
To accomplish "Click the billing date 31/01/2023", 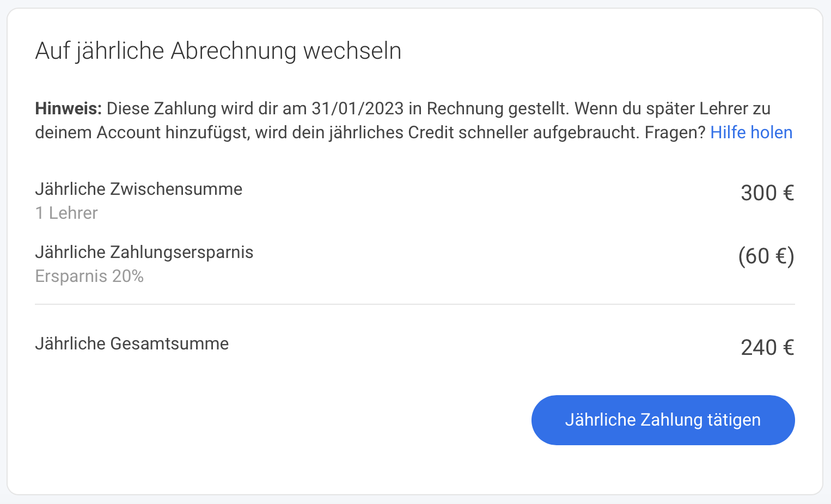I will click(x=357, y=108).
